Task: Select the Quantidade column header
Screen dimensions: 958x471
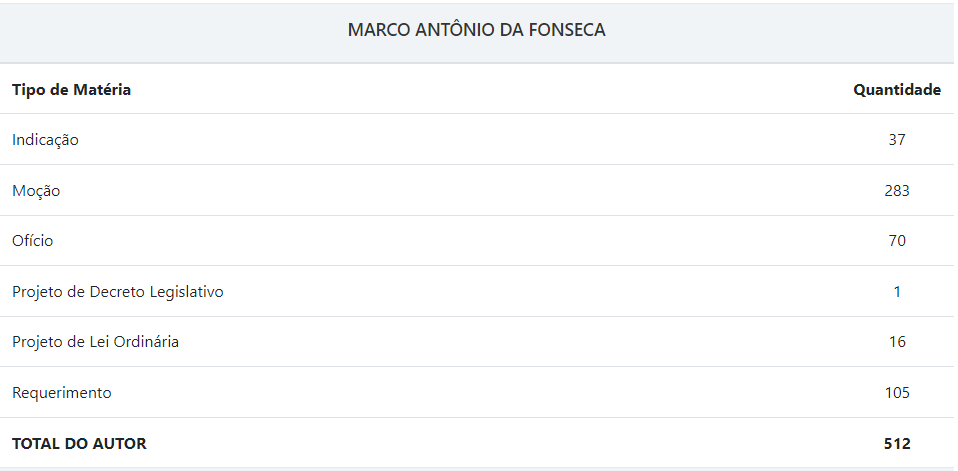Action: point(896,90)
